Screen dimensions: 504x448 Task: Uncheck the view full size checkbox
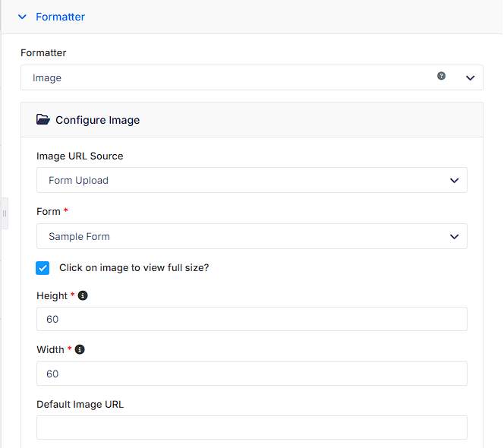tap(43, 268)
